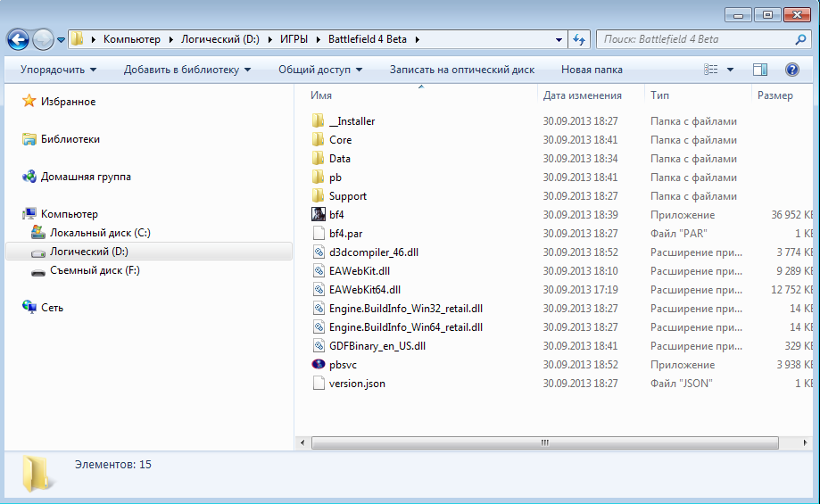The height and width of the screenshot is (504, 820).
Task: Click the 30.09.2013 17:19 date cell
Action: point(580,290)
